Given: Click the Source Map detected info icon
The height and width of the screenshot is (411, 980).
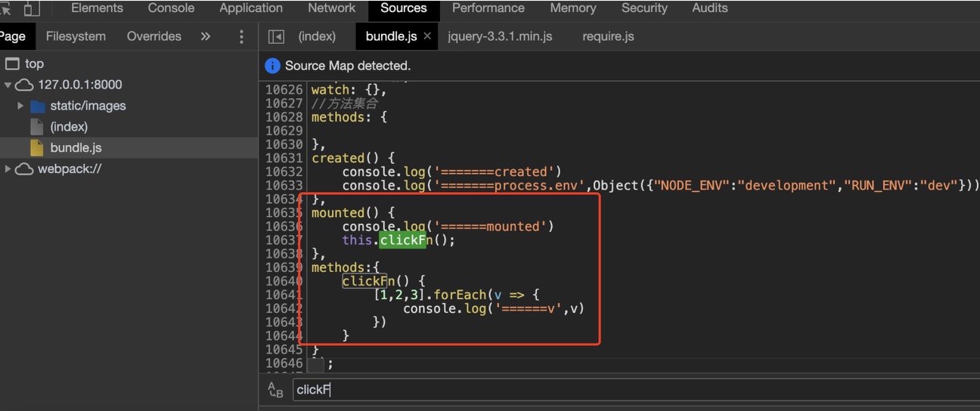Looking at the screenshot, I should click(272, 66).
